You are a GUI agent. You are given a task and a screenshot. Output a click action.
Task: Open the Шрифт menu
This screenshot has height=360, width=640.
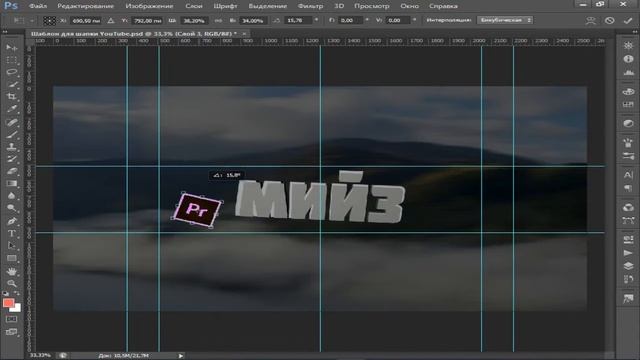coord(225,6)
